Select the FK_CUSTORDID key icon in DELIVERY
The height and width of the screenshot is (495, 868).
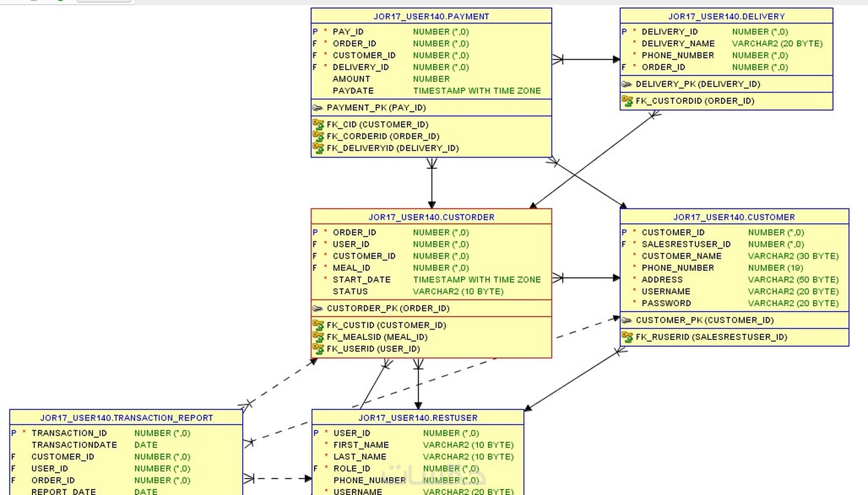(x=628, y=101)
